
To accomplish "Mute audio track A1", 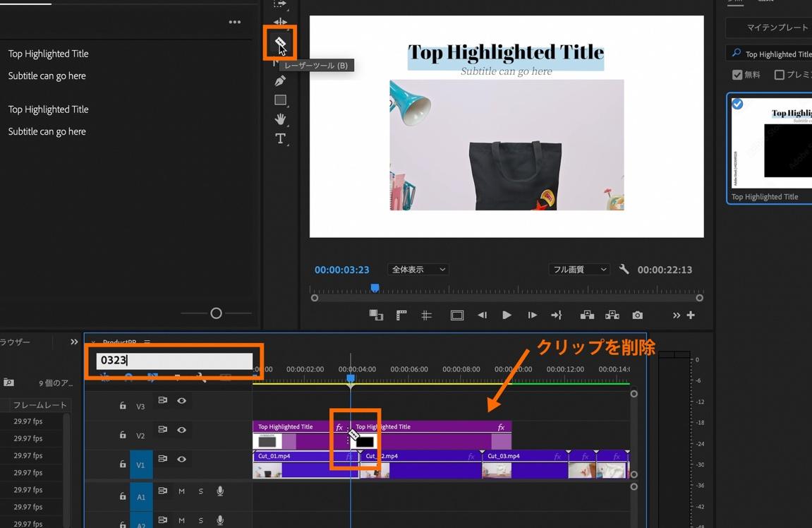I will click(182, 491).
